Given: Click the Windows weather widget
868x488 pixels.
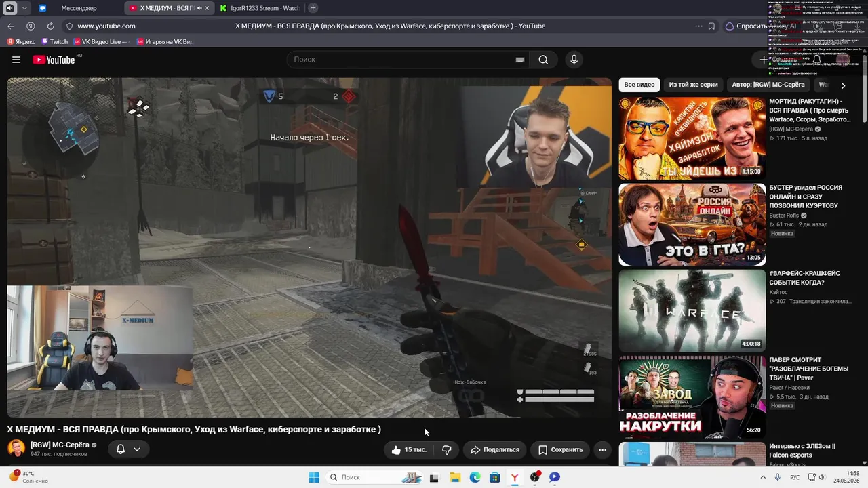Looking at the screenshot, I should coord(29,477).
